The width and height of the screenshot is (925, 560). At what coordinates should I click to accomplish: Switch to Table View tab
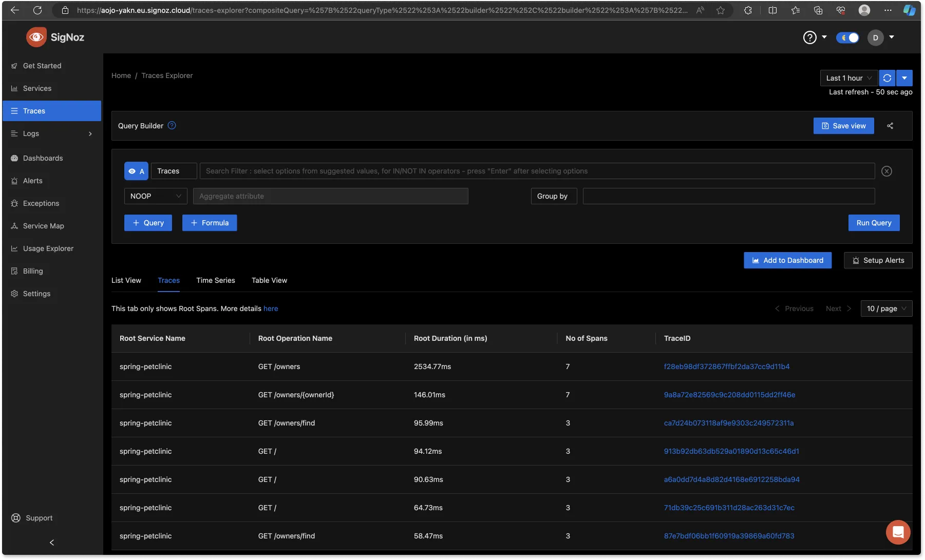coord(269,280)
